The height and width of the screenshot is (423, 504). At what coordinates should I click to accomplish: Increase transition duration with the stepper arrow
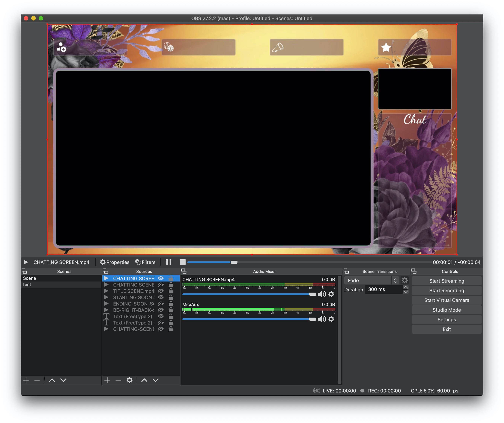point(406,288)
